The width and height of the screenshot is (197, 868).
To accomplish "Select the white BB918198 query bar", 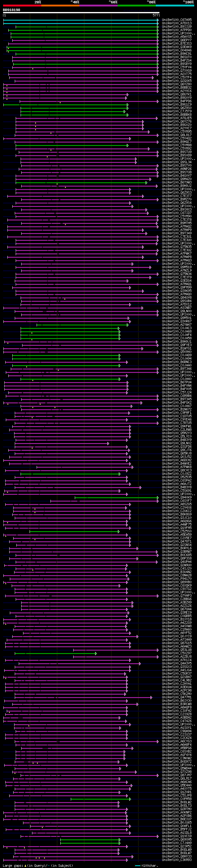I will [x=81, y=12].
